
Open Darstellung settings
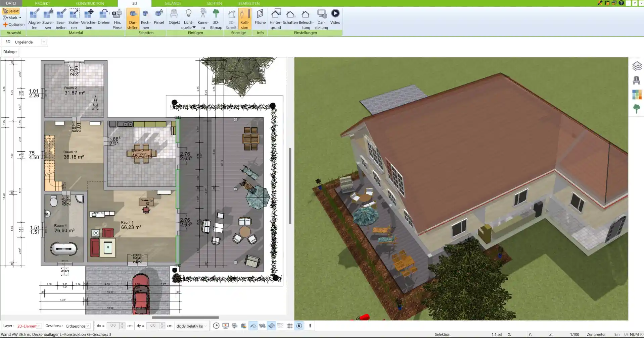coord(321,19)
